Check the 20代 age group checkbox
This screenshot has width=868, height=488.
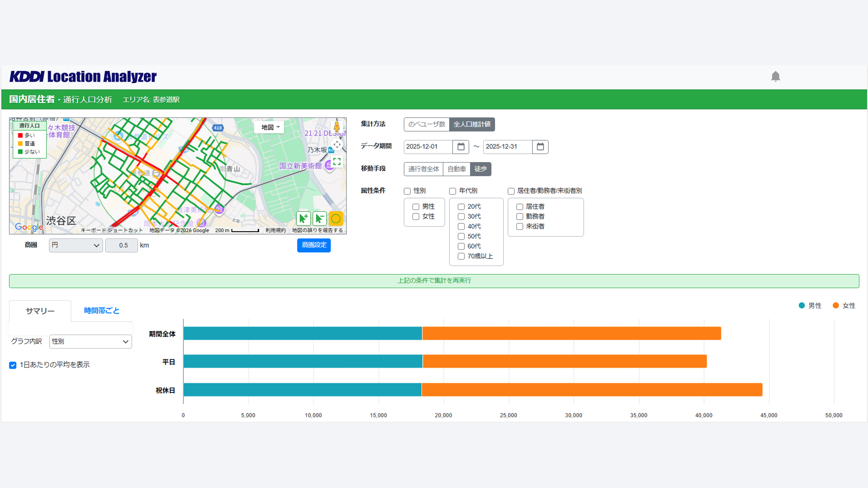coord(461,207)
